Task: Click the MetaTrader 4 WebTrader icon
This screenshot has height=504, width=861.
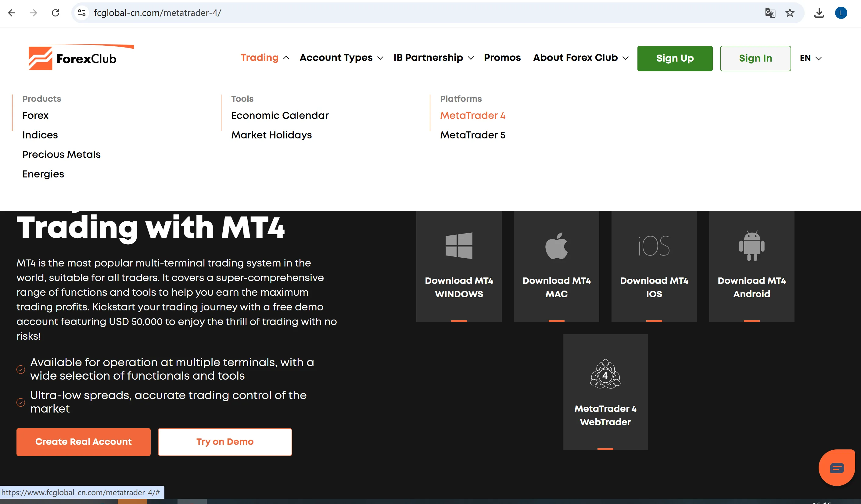Action: click(x=605, y=374)
